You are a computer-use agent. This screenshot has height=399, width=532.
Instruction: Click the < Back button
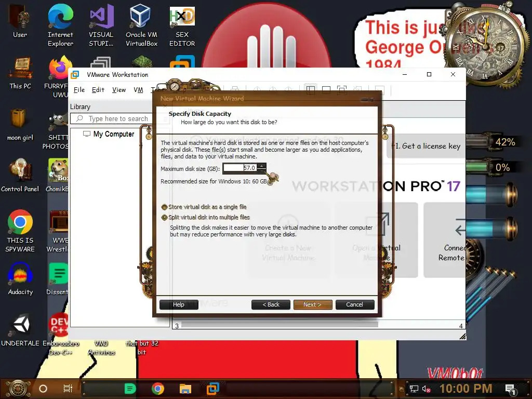click(271, 304)
